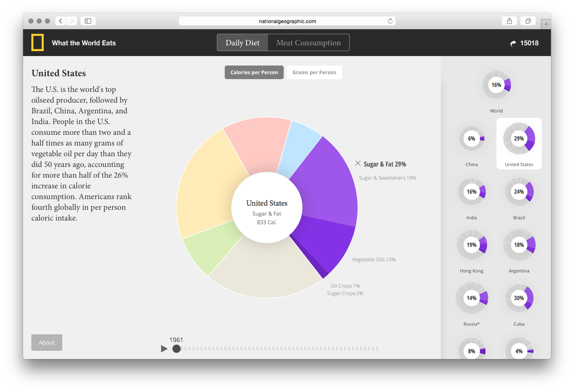Viewport: 574px width, 392px height.
Task: Click the 1961 year slider handle
Action: point(176,349)
